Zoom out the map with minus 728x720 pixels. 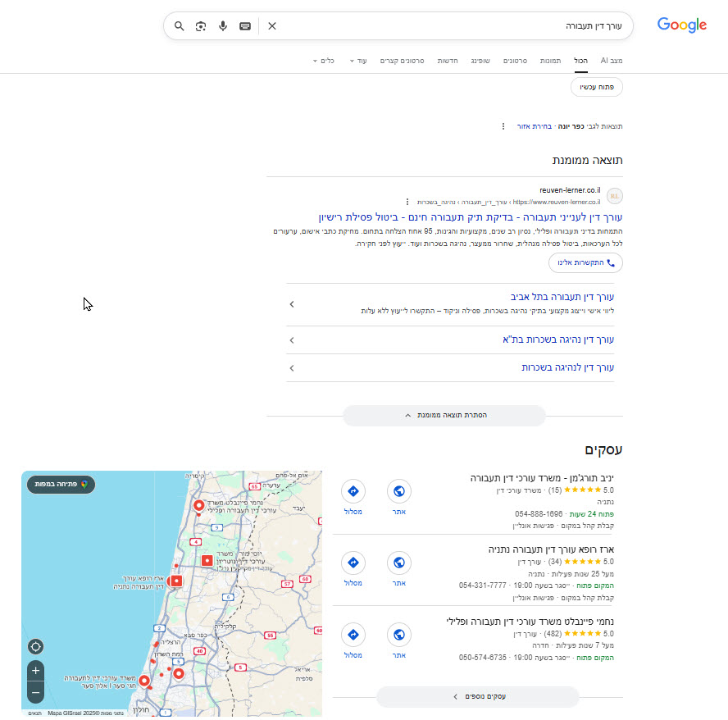(x=36, y=693)
